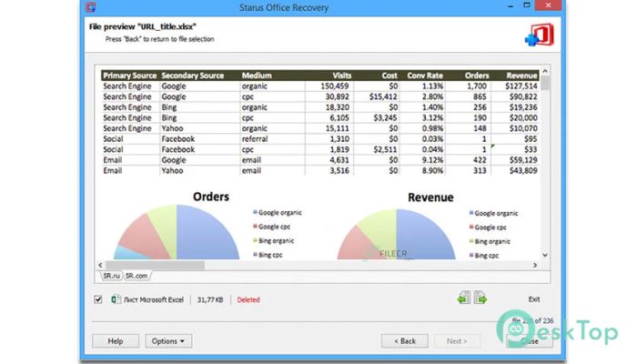This screenshot has width=637, height=364.
Task: Click the preview scroll up arrow
Action: point(545,71)
